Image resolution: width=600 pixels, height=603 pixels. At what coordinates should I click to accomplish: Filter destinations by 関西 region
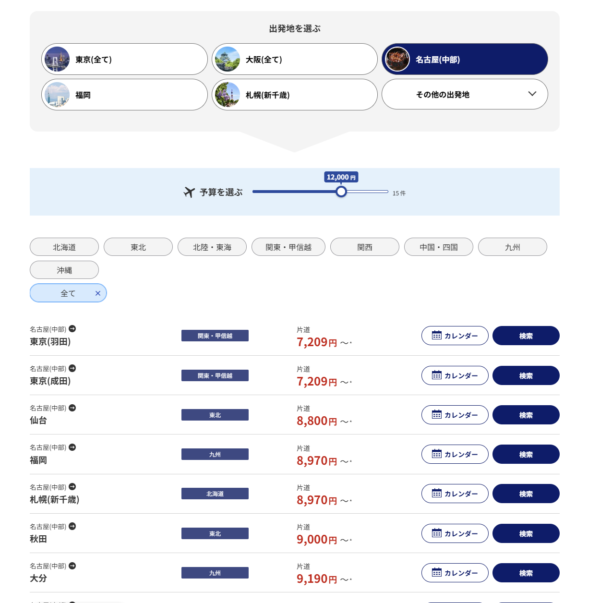(x=364, y=247)
